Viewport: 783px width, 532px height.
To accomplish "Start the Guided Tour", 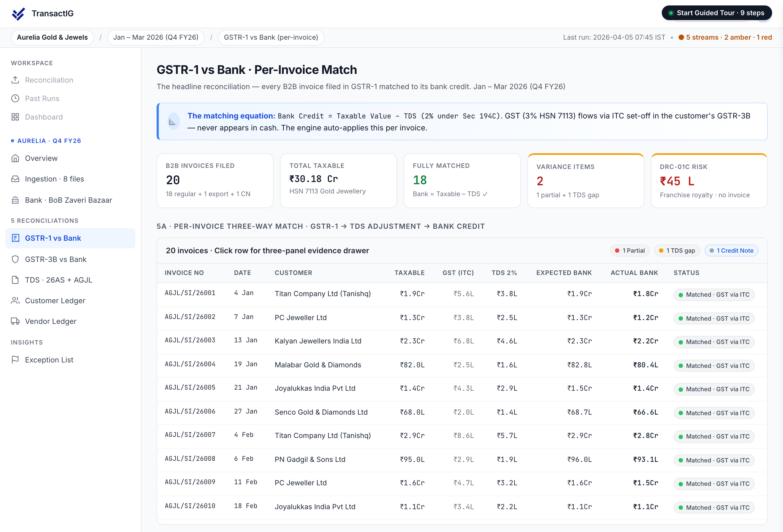I will click(717, 13).
